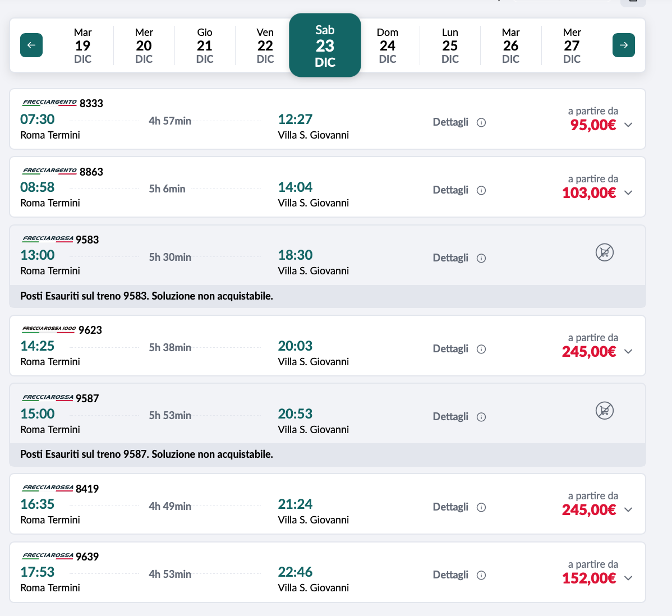This screenshot has width=672, height=616.
Task: Open info icon for train 9639
Action: (481, 575)
